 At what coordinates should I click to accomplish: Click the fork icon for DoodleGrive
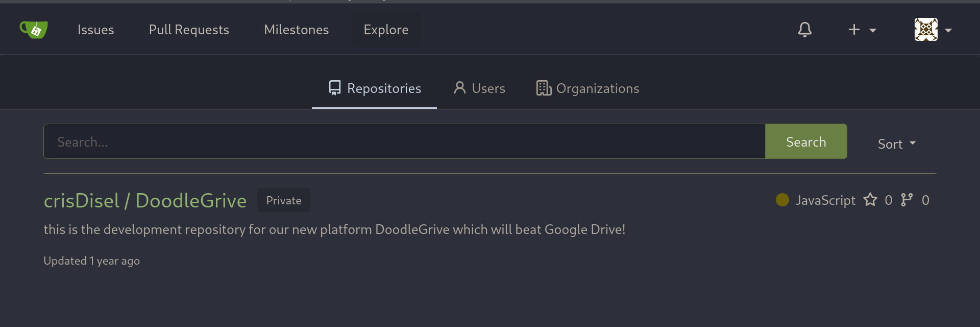point(907,200)
